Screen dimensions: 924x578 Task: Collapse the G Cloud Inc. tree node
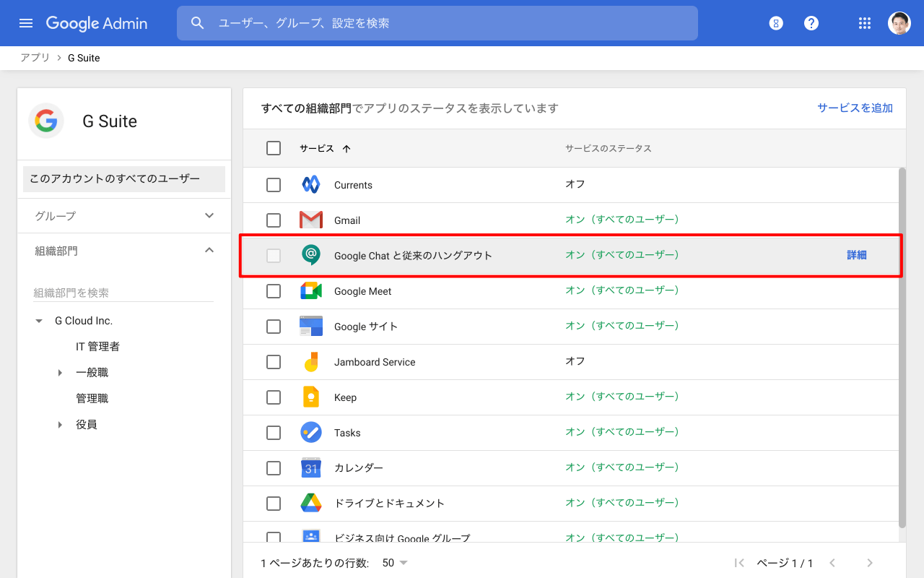(x=39, y=321)
